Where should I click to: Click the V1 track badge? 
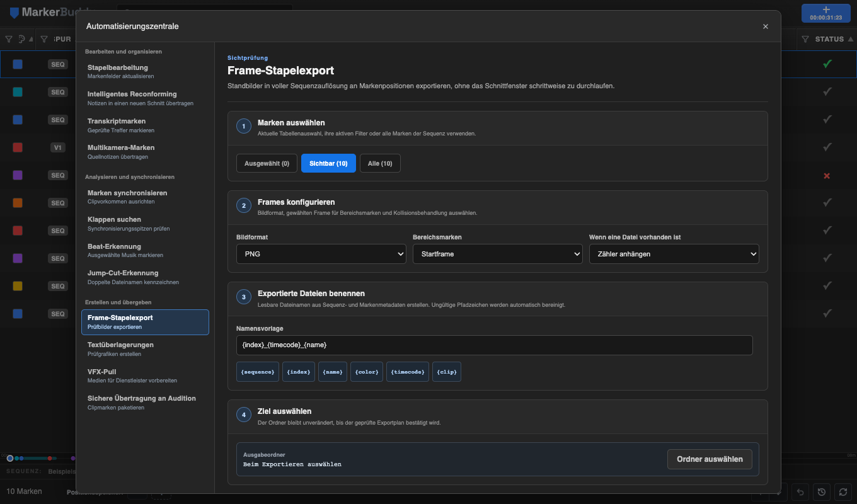point(58,147)
